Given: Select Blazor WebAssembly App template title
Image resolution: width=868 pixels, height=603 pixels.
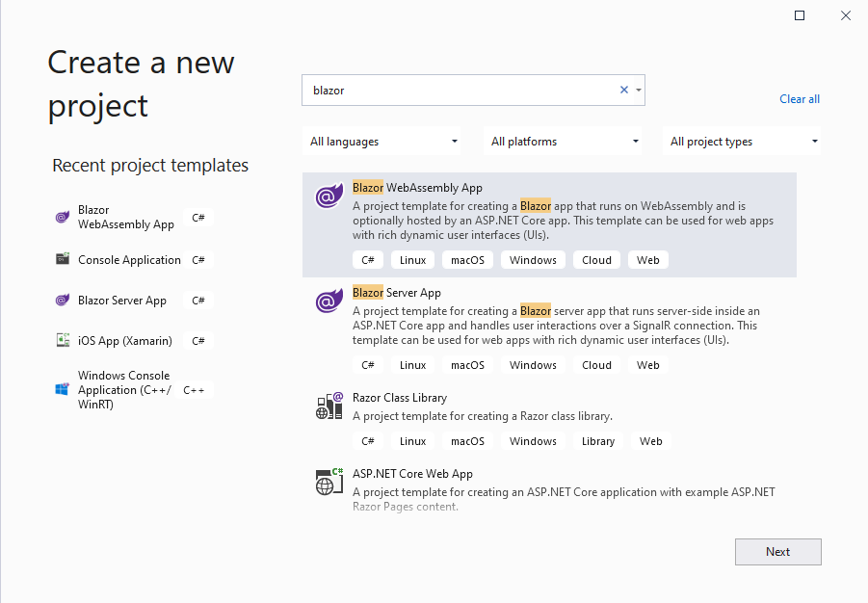Looking at the screenshot, I should (x=417, y=188).
